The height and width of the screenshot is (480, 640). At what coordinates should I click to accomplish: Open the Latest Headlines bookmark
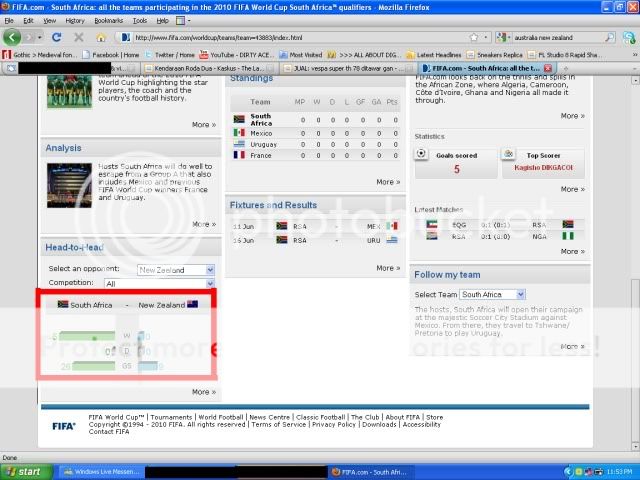[x=434, y=55]
